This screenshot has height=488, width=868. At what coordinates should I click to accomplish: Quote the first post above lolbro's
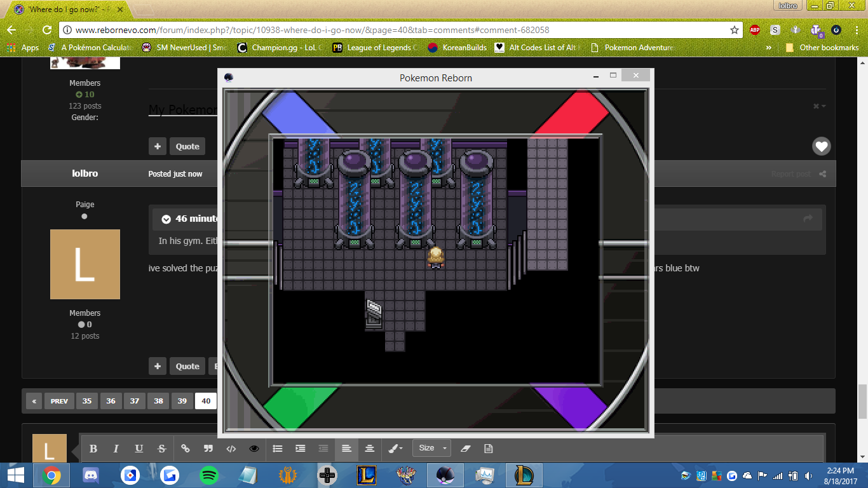(x=187, y=146)
